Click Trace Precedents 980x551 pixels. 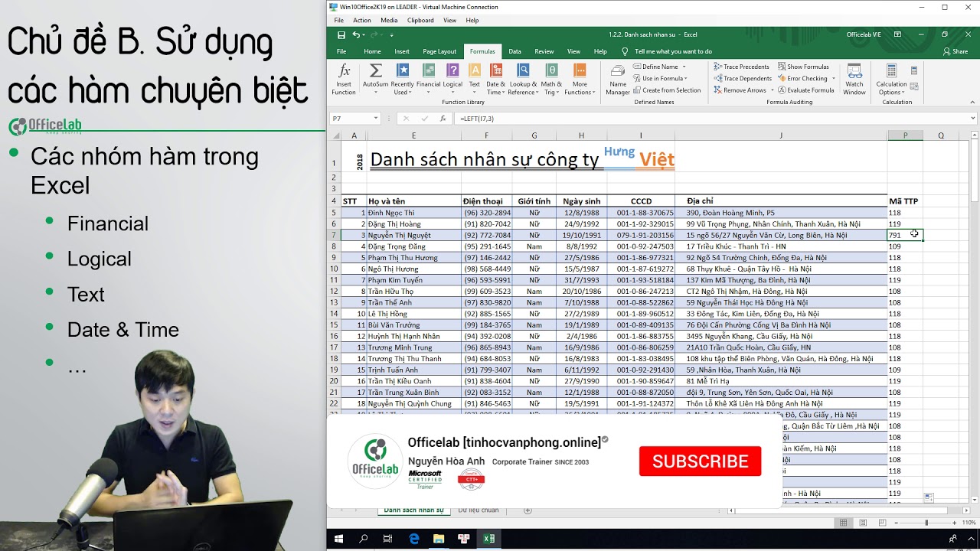(x=741, y=67)
